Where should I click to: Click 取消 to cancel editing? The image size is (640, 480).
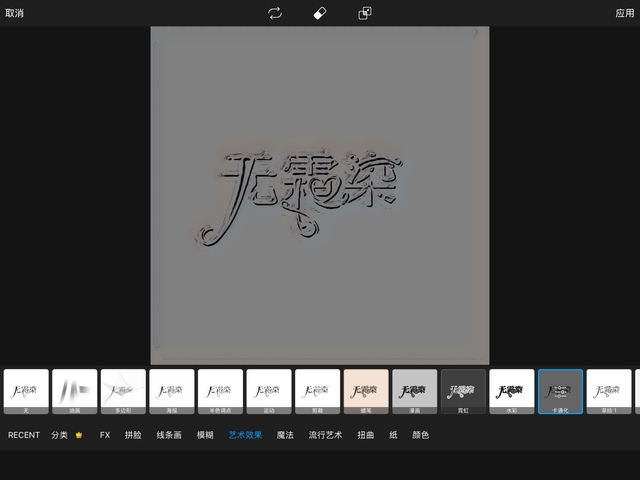[x=15, y=13]
